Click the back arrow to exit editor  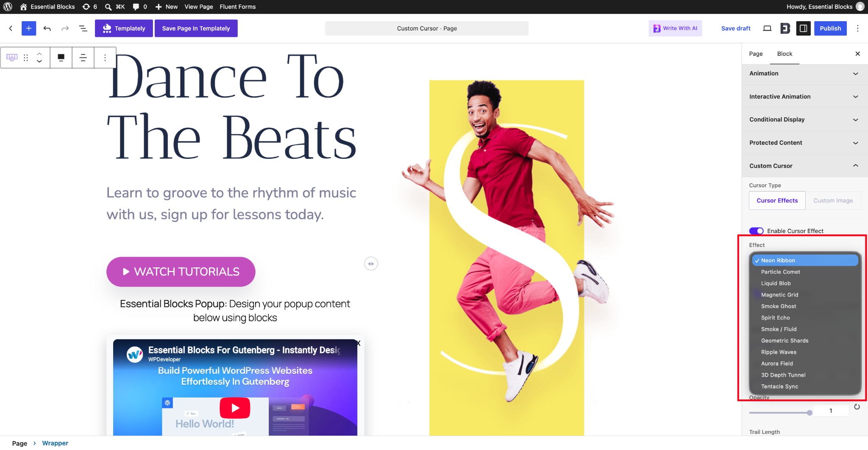11,28
